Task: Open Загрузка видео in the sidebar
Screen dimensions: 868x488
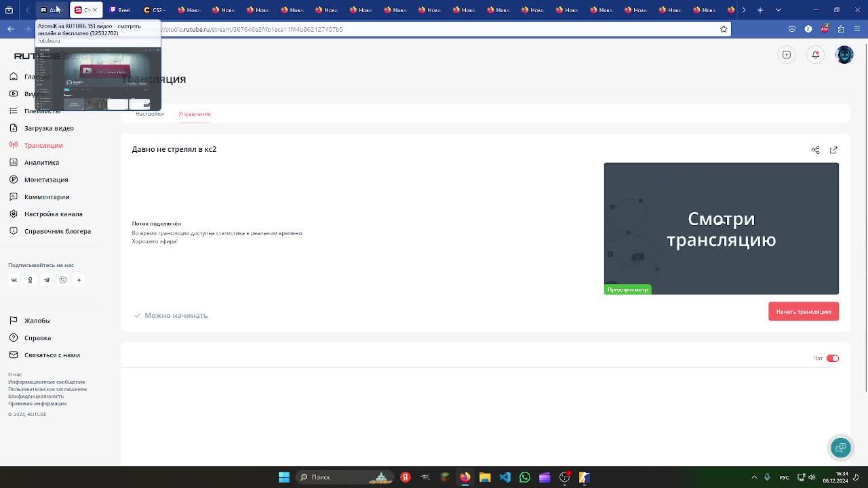Action: click(49, 128)
